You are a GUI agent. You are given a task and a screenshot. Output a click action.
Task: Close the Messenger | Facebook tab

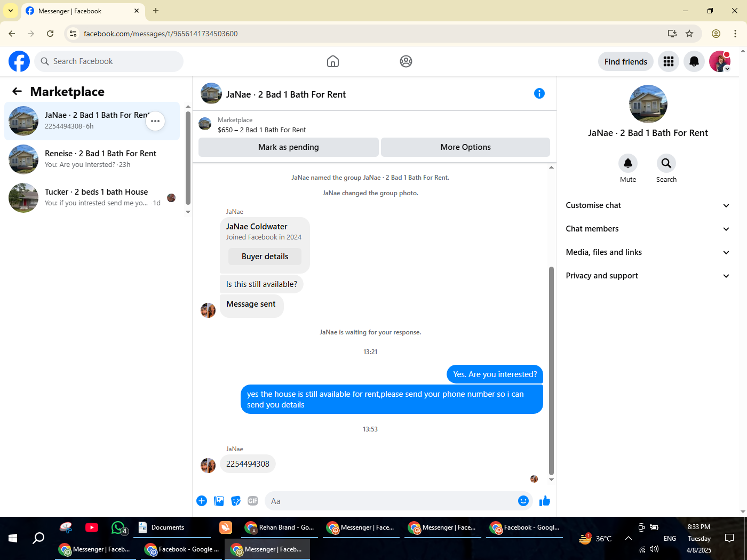137,11
